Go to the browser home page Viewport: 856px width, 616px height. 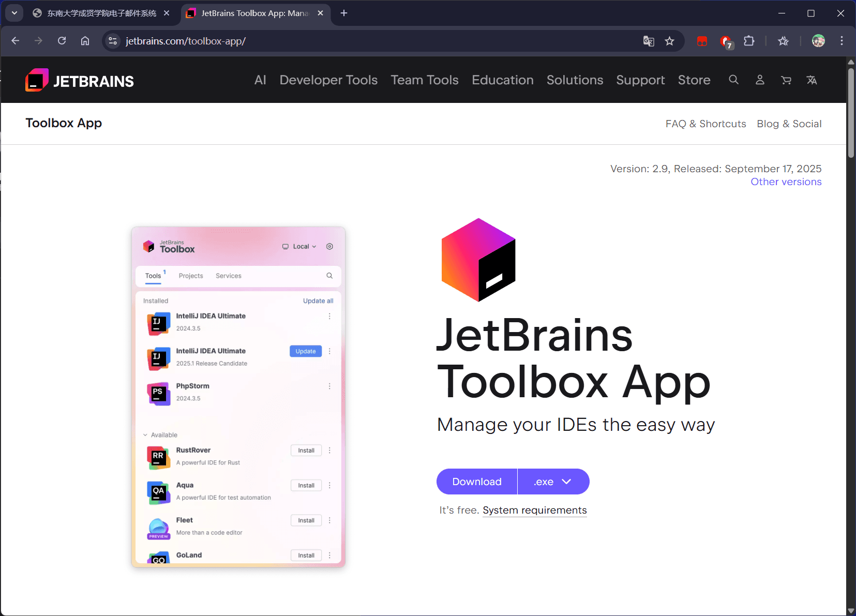[85, 41]
